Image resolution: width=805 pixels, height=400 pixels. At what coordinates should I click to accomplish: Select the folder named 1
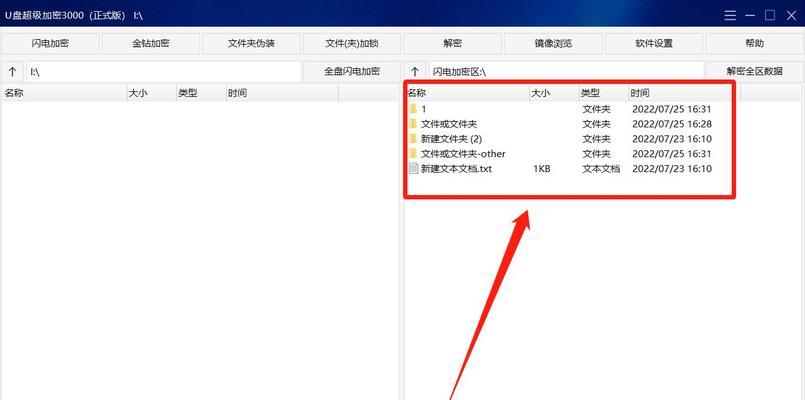[424, 109]
